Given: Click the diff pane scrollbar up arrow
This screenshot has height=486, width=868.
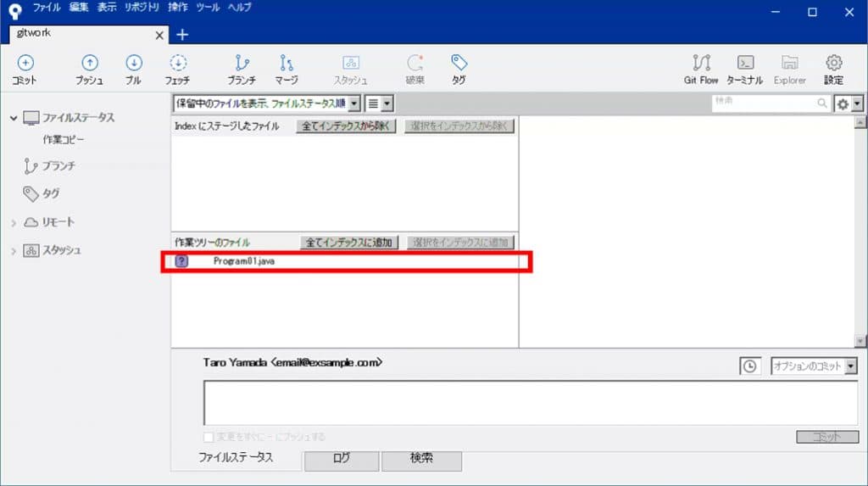Looking at the screenshot, I should pos(860,122).
